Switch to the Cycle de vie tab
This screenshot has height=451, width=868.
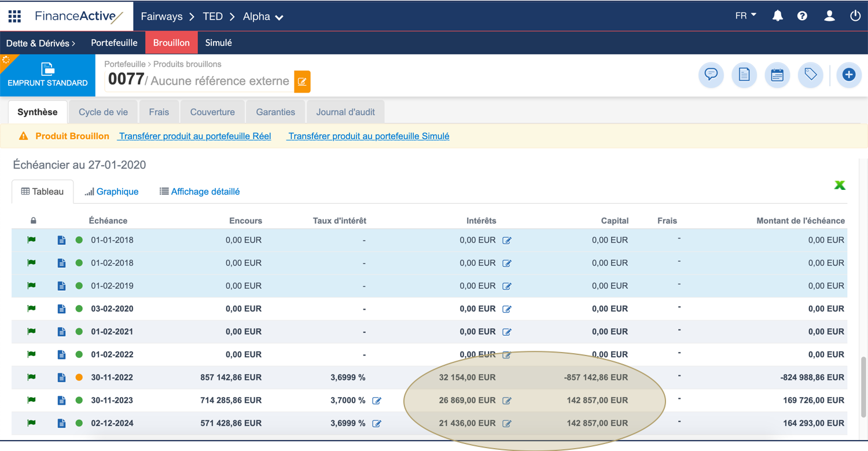(x=103, y=112)
